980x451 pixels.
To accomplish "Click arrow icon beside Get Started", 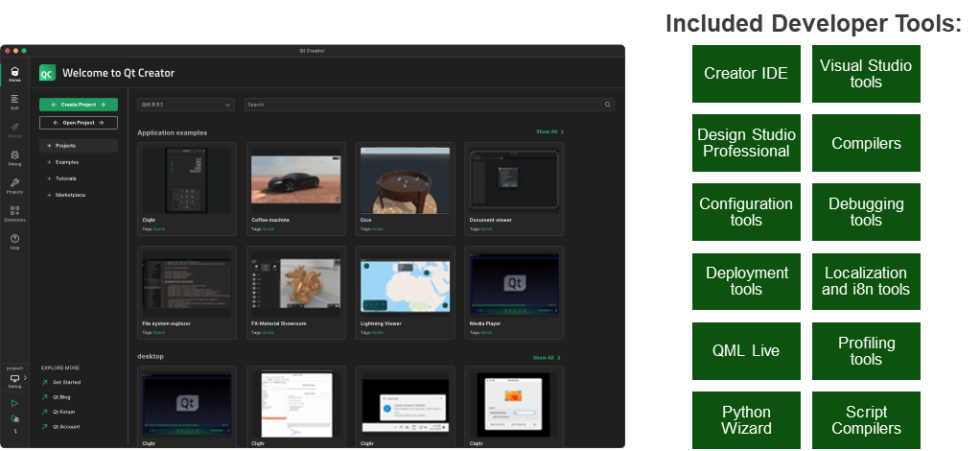I will click(44, 382).
